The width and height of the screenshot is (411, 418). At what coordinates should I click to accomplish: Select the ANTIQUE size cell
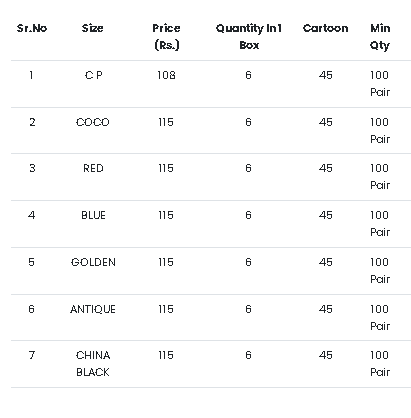pyautogui.click(x=93, y=309)
